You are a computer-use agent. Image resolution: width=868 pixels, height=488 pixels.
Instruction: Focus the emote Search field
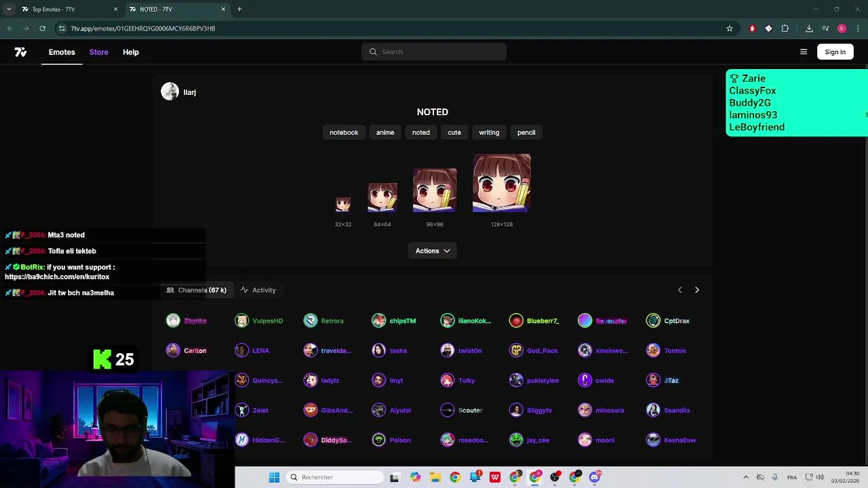434,52
